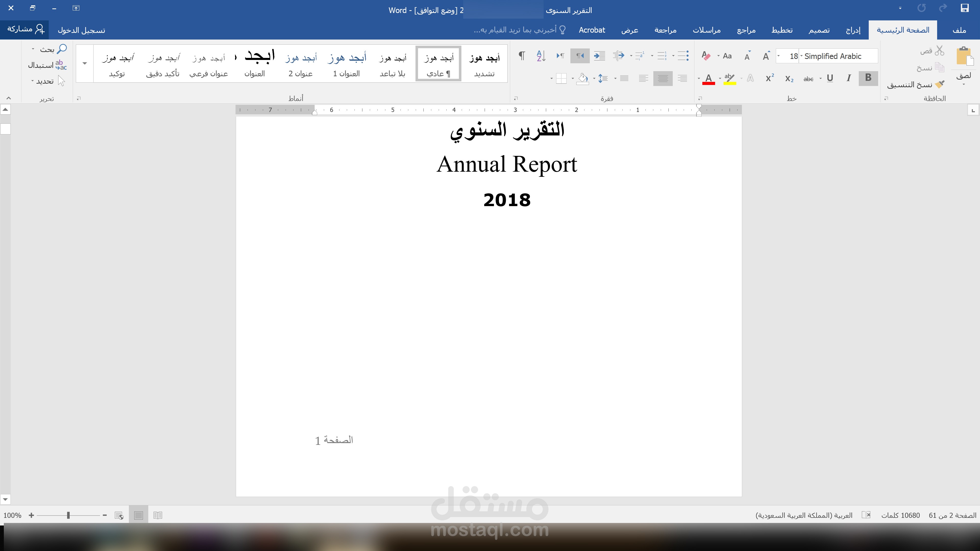The image size is (980, 551).
Task: Toggle strikethrough formatting
Action: coord(808,78)
